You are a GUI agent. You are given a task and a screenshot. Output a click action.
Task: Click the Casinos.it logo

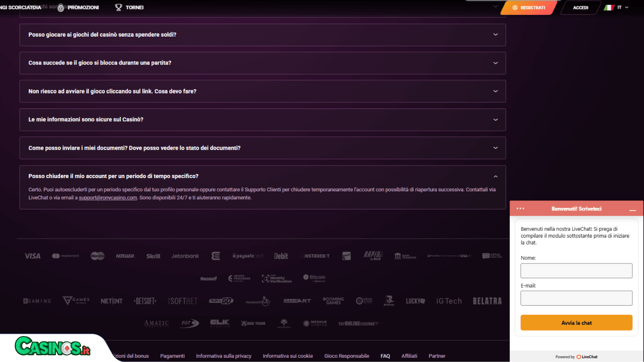click(53, 347)
